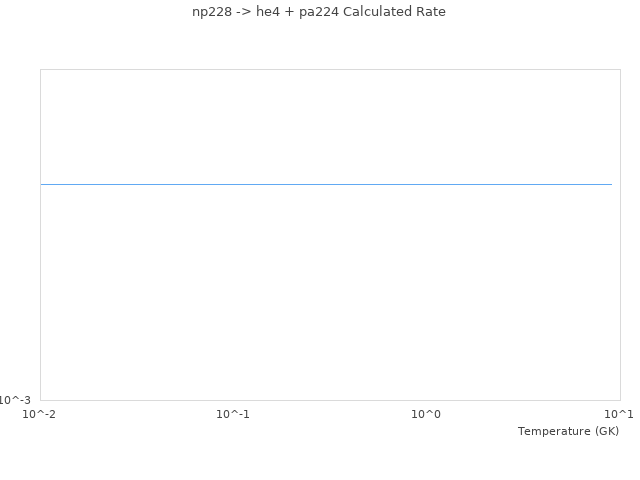Screen dimensions: 640x480
Task: Click the right end of the blue line
Action: [x=611, y=184]
